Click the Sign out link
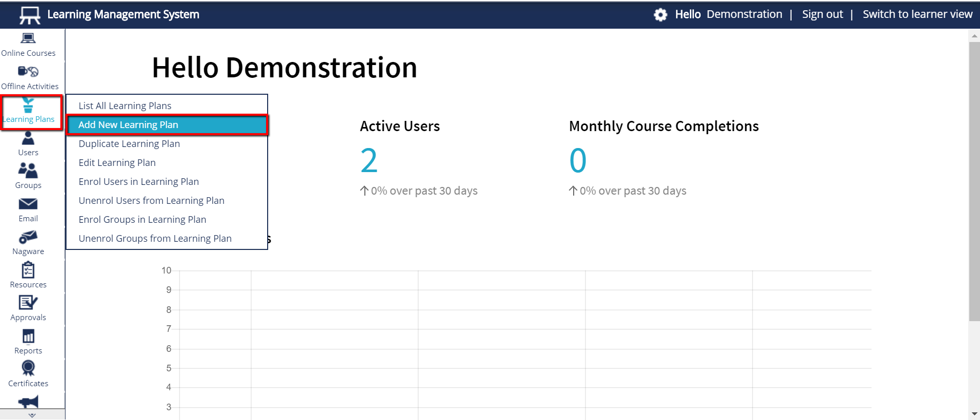980x420 pixels. (822, 14)
